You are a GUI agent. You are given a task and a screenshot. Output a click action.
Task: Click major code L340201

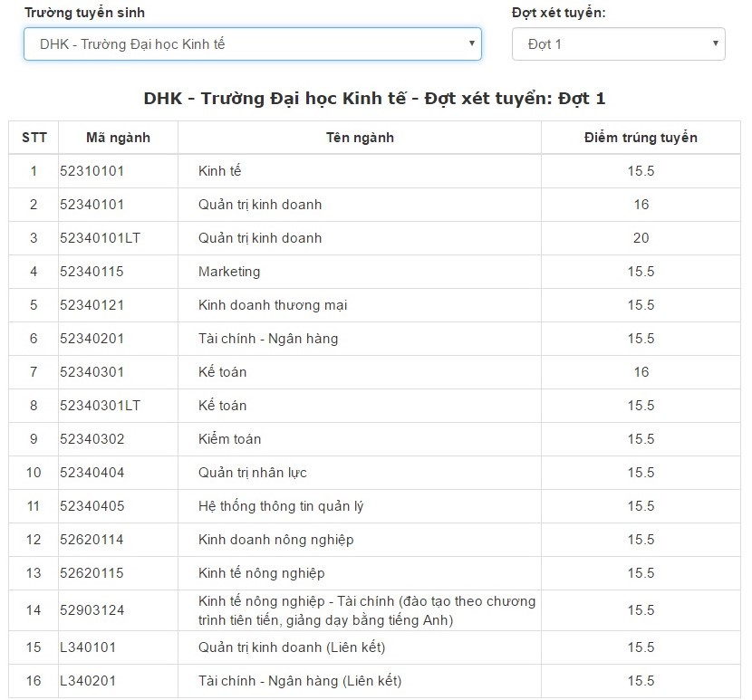pos(88,681)
